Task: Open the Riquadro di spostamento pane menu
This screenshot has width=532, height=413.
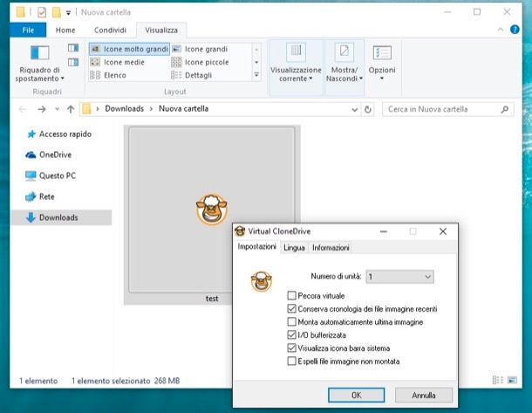Action: pyautogui.click(x=40, y=64)
